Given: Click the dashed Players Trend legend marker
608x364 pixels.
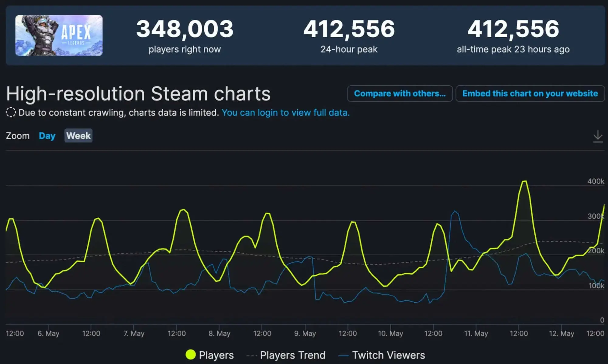Looking at the screenshot, I should tap(252, 355).
